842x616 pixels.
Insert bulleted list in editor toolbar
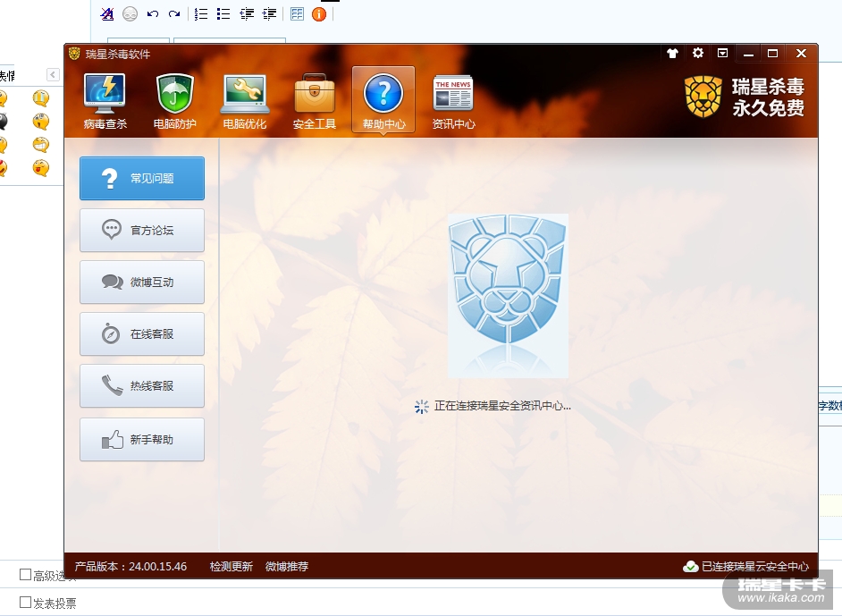tap(223, 14)
